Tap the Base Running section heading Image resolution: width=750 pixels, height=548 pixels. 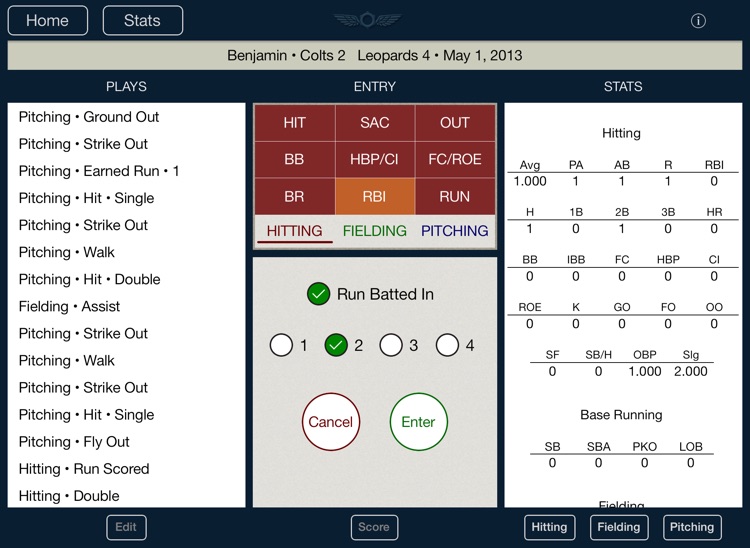(621, 415)
